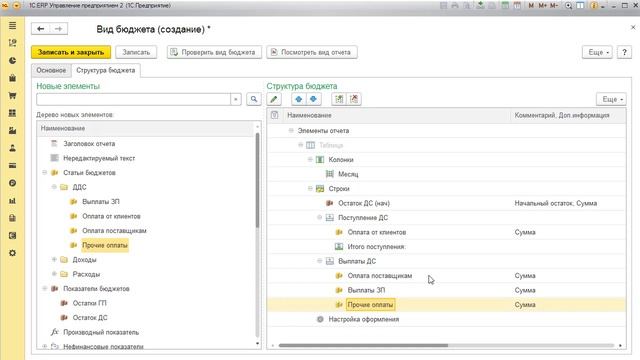The width and height of the screenshot is (640, 360).
Task: Open the tiles grid section in sidebar
Action: 13,113
